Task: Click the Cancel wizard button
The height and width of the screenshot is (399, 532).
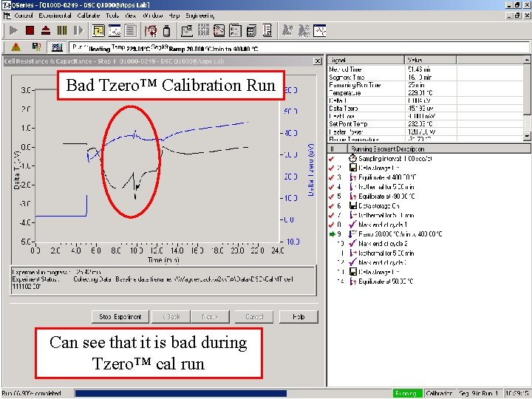Action: [254, 317]
